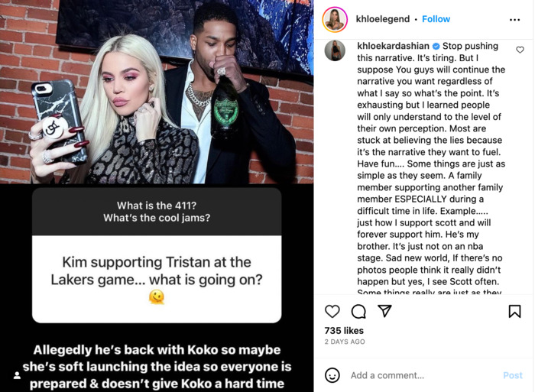
Task: Click the khloelegend profile picture
Action: tap(335, 19)
